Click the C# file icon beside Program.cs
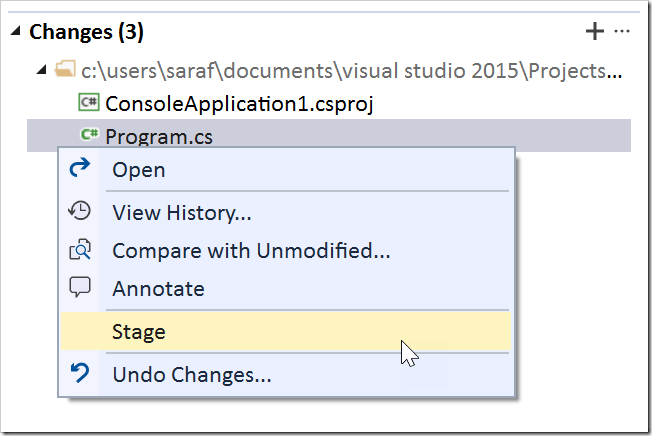The image size is (652, 436). click(89, 135)
